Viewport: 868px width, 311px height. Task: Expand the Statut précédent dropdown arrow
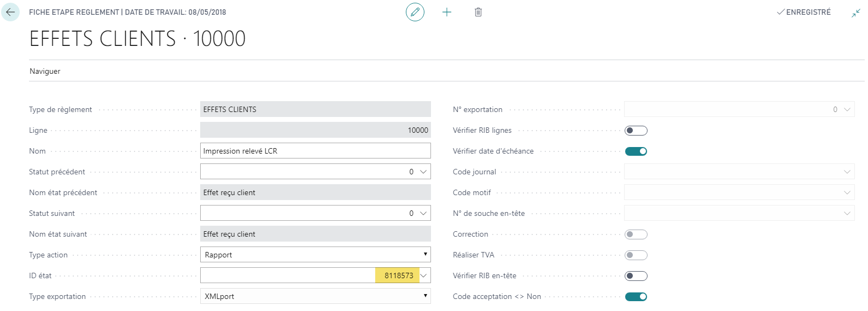(423, 172)
